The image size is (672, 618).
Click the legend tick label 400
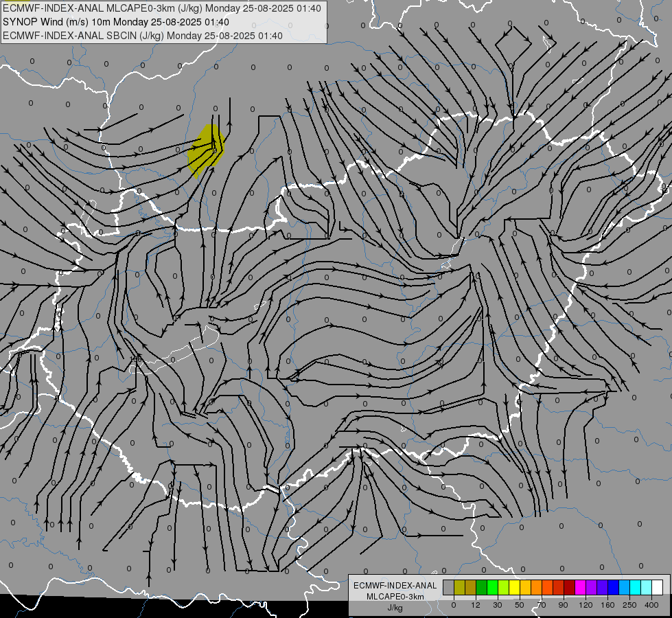(x=651, y=605)
